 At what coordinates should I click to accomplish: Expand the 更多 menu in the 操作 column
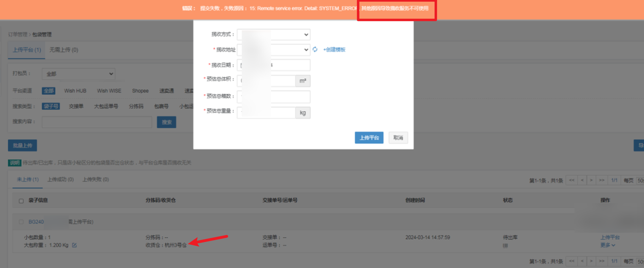[x=607, y=245]
